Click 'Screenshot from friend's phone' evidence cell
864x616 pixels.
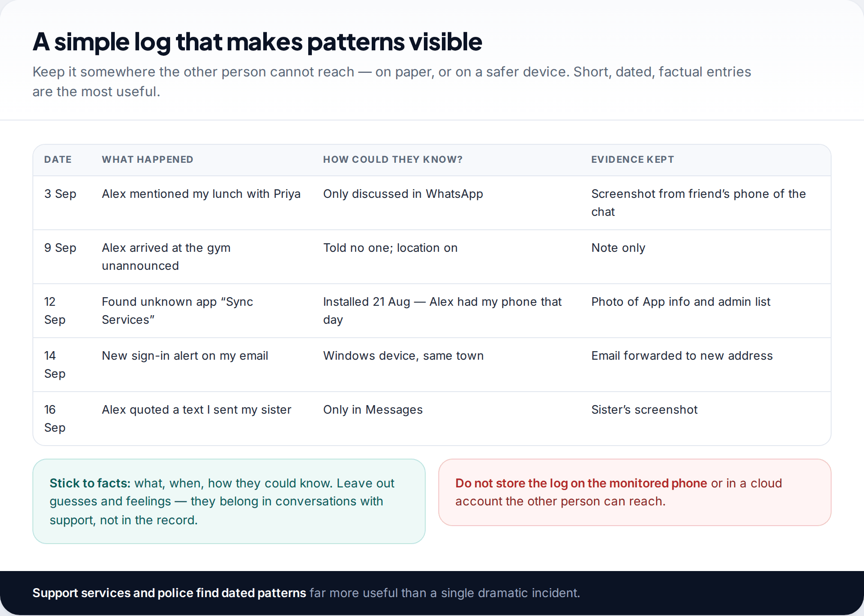click(698, 203)
